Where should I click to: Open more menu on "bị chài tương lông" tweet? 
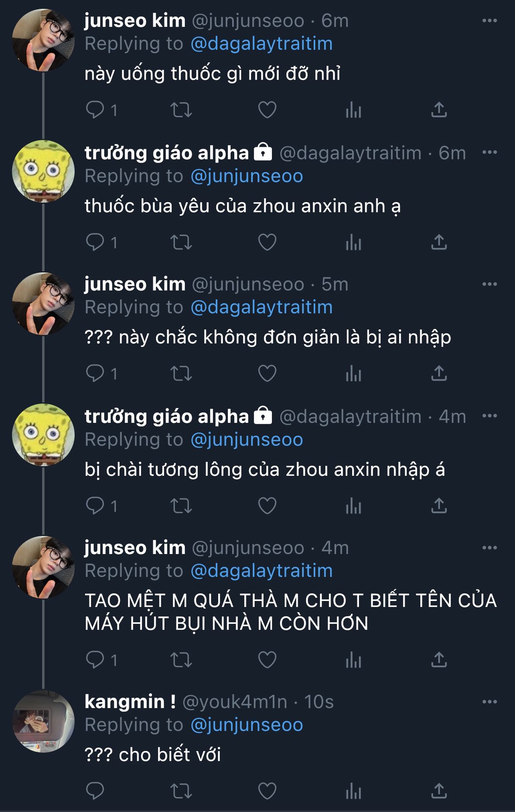click(x=489, y=416)
